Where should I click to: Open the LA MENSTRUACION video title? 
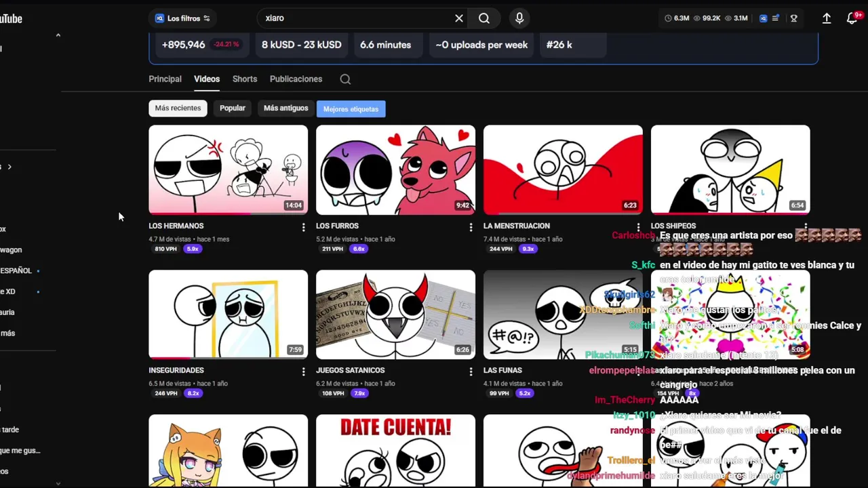pyautogui.click(x=517, y=226)
